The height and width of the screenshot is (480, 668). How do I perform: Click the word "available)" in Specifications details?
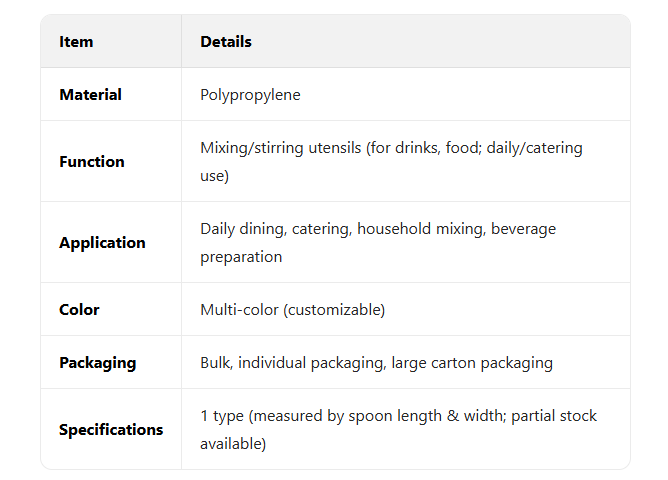coord(233,444)
